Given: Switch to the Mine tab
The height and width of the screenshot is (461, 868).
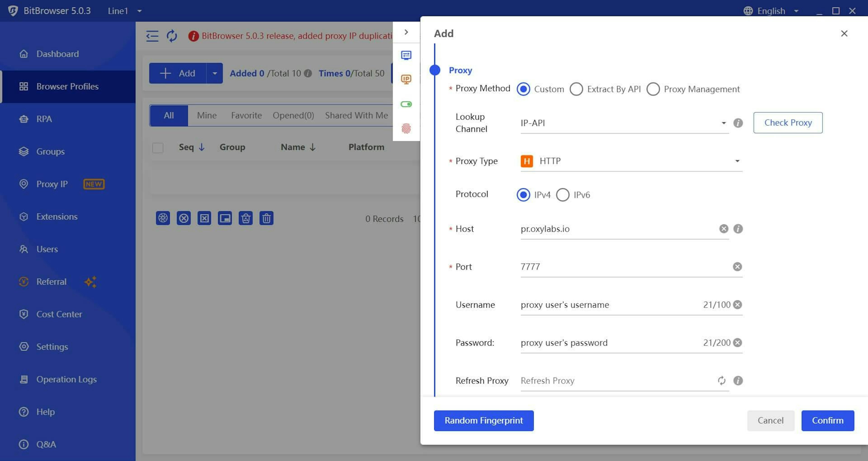Looking at the screenshot, I should tap(207, 115).
